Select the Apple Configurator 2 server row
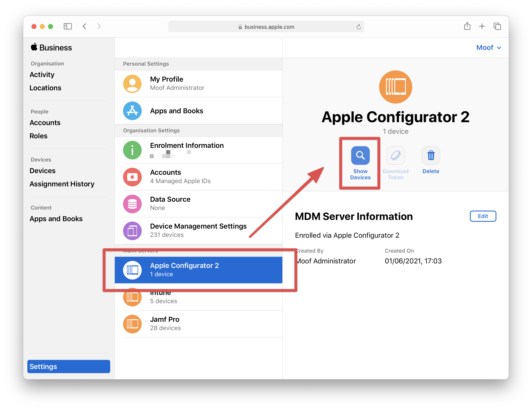This screenshot has width=532, height=410. click(x=198, y=270)
